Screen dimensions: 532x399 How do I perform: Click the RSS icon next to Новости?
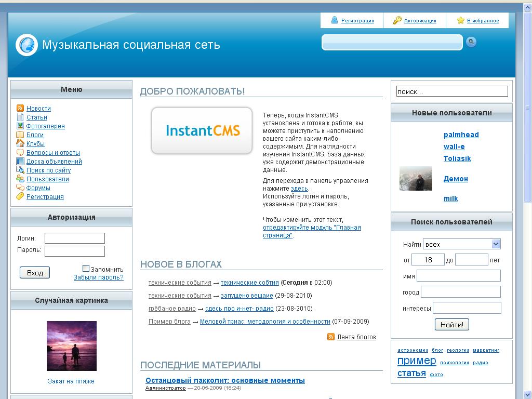[20, 108]
